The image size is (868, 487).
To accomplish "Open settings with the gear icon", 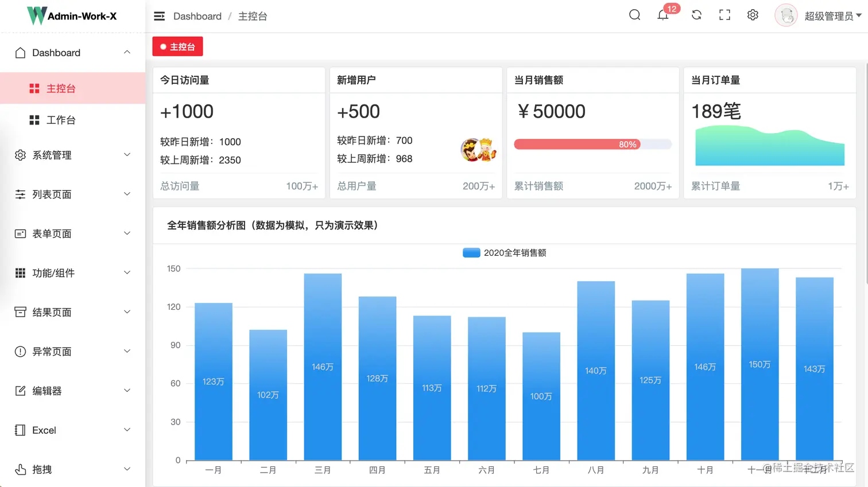I will pyautogui.click(x=753, y=15).
